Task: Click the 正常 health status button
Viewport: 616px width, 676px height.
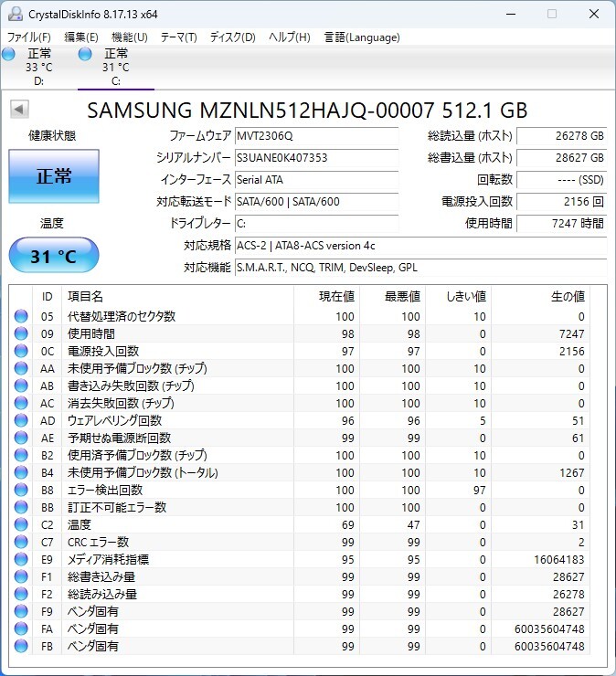Action: (x=54, y=176)
